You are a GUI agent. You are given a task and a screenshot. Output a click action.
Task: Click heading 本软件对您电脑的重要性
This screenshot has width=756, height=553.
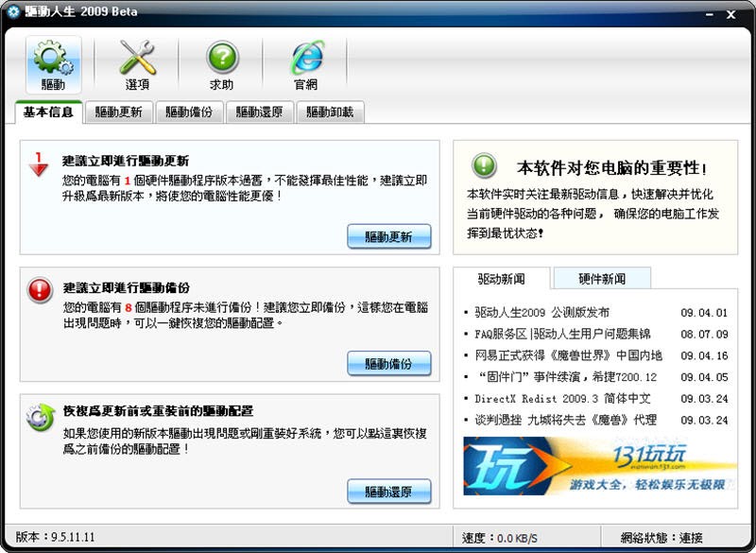[x=611, y=168]
